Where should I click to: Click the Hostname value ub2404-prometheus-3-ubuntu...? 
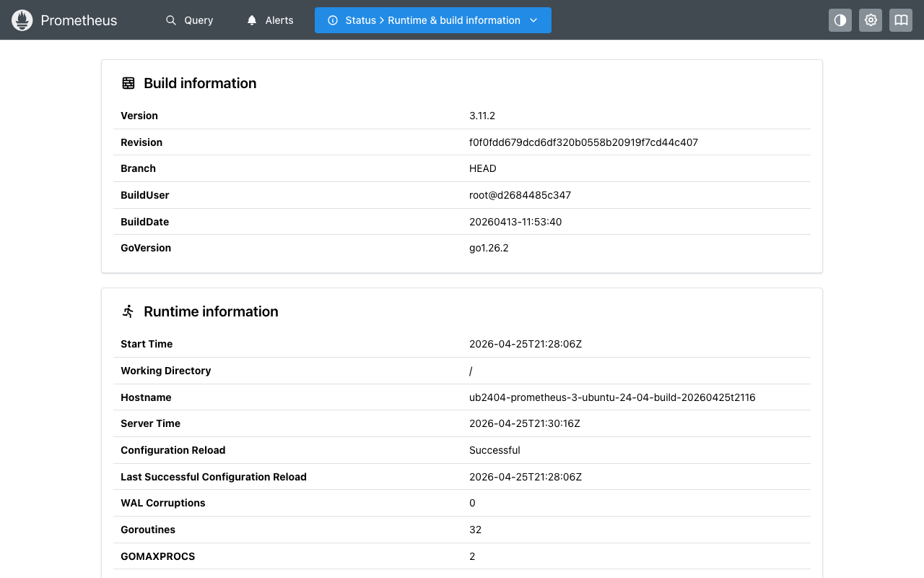click(612, 397)
